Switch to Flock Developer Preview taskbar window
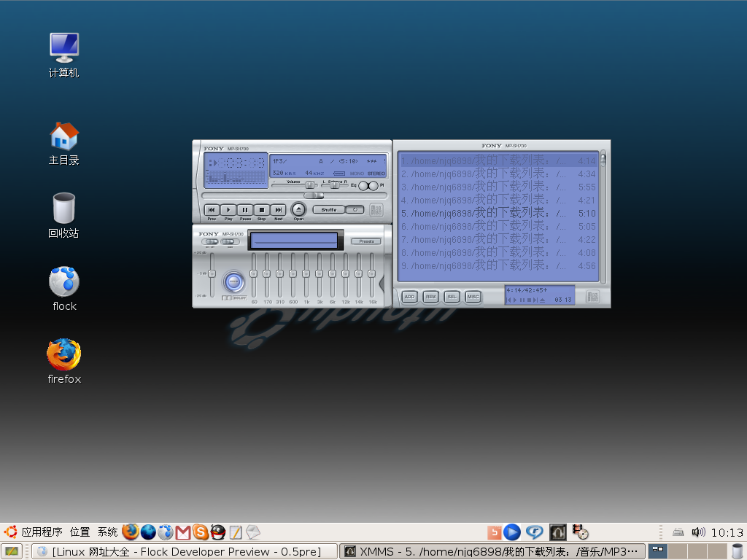This screenshot has height=560, width=747. pyautogui.click(x=185, y=551)
